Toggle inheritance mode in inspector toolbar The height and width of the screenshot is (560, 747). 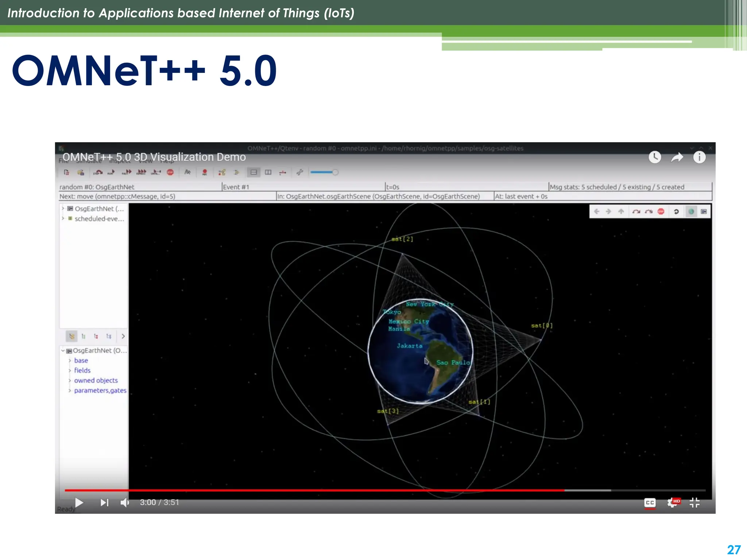tap(109, 336)
